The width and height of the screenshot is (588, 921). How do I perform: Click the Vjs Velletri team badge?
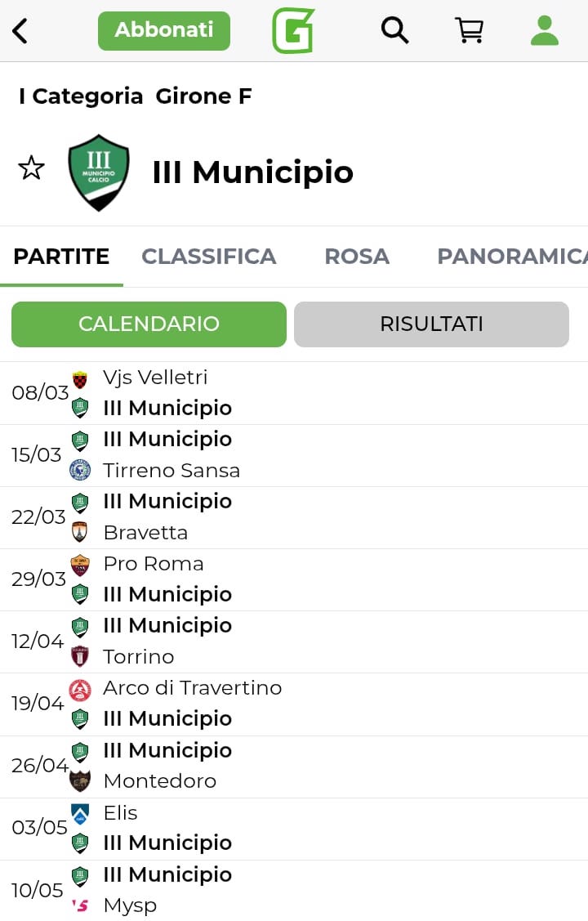tap(80, 379)
